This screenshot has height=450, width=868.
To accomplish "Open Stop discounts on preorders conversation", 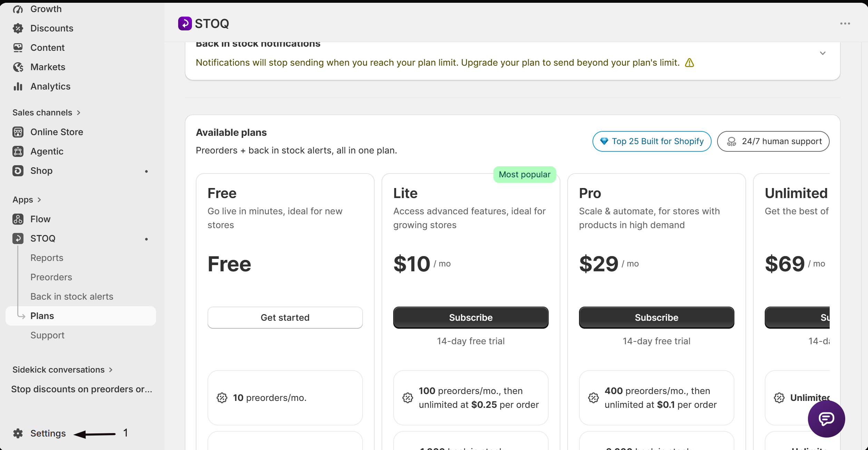I will click(81, 389).
